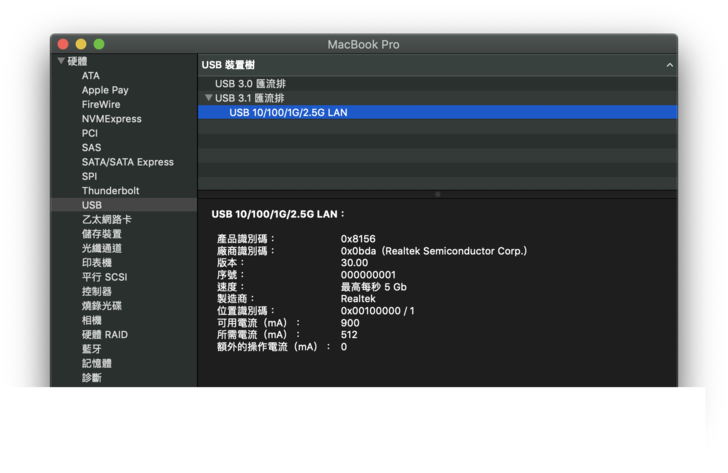Viewport: 728px width, 473px height.
Task: Click the yellow minimize window button
Action: [81, 44]
